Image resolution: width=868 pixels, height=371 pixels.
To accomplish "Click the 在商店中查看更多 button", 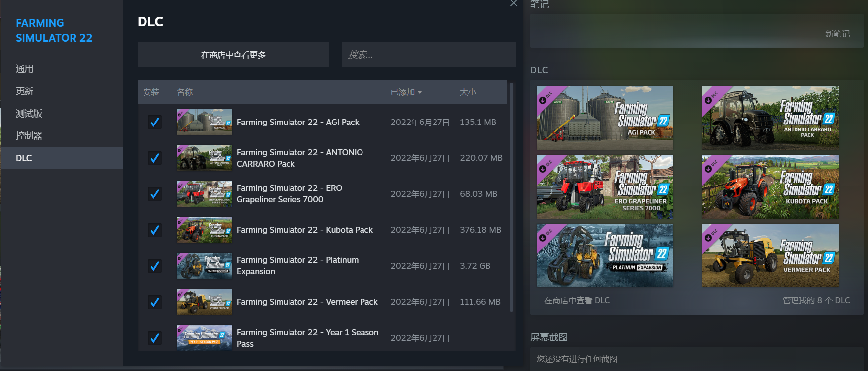I will [233, 55].
